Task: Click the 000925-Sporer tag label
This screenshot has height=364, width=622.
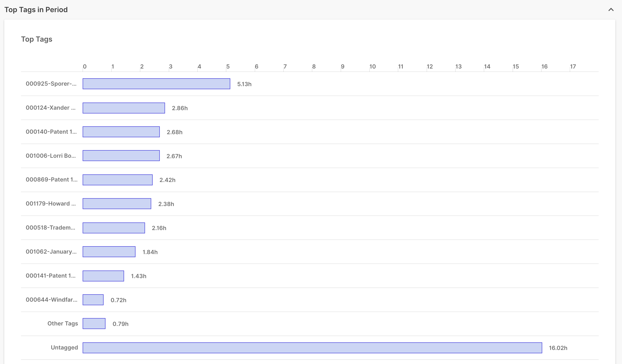Action: click(51, 84)
